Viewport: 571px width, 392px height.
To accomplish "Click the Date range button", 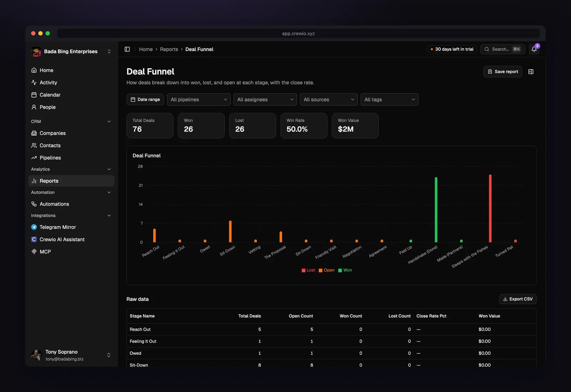I will 145,100.
